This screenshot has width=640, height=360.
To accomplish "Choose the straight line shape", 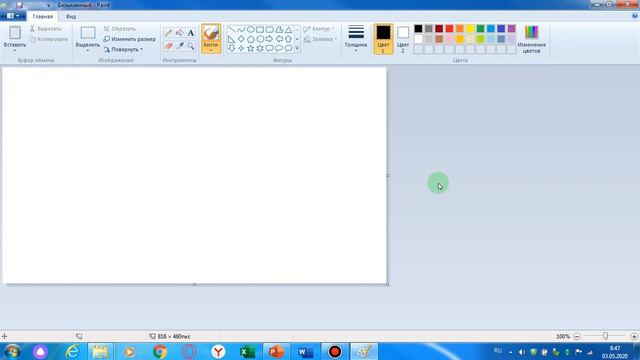I will [231, 29].
